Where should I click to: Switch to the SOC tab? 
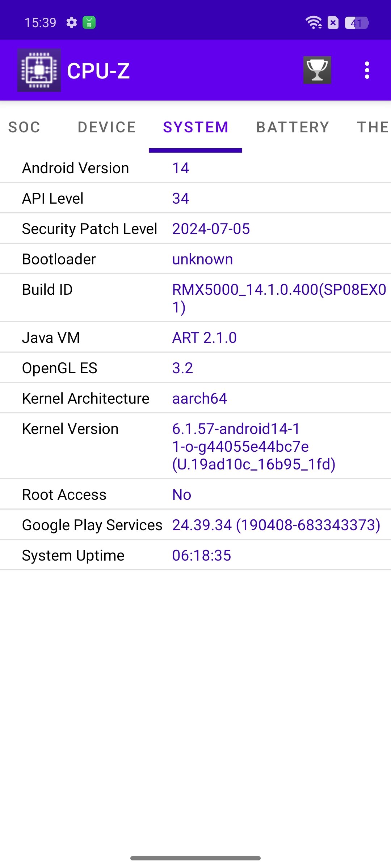tap(24, 127)
